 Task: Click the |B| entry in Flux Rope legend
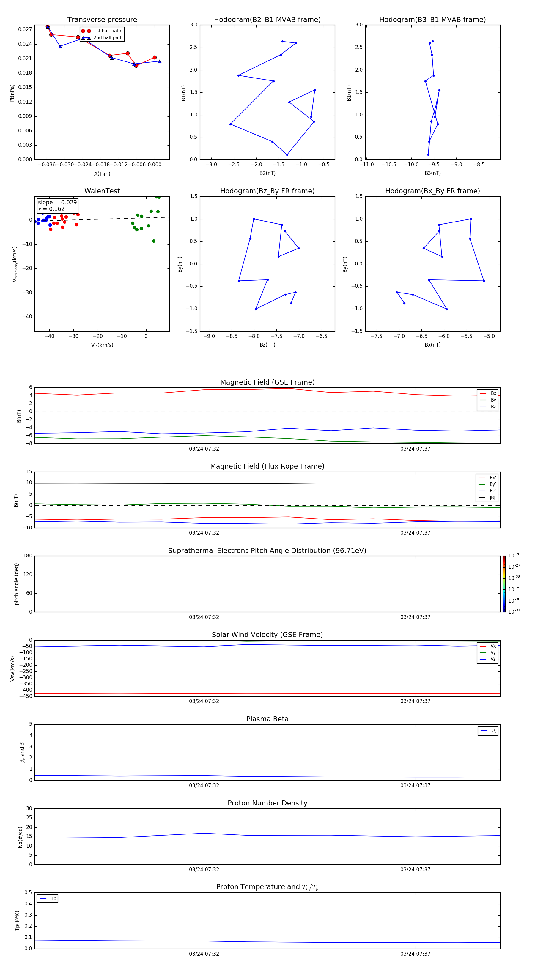(x=487, y=498)
